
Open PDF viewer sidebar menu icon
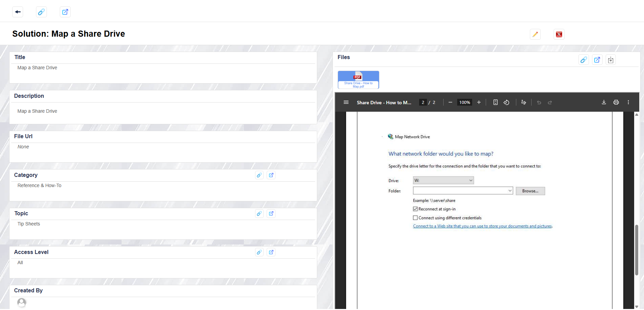click(346, 102)
